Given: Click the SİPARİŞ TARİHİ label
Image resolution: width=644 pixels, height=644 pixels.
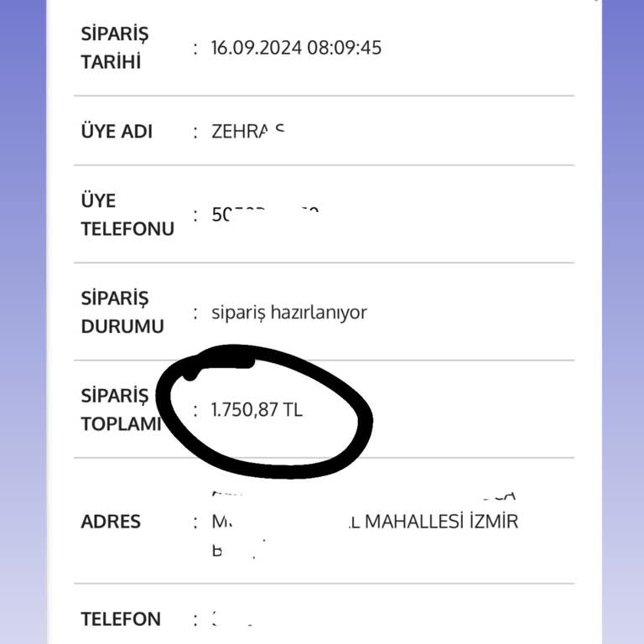Looking at the screenshot, I should 114,48.
